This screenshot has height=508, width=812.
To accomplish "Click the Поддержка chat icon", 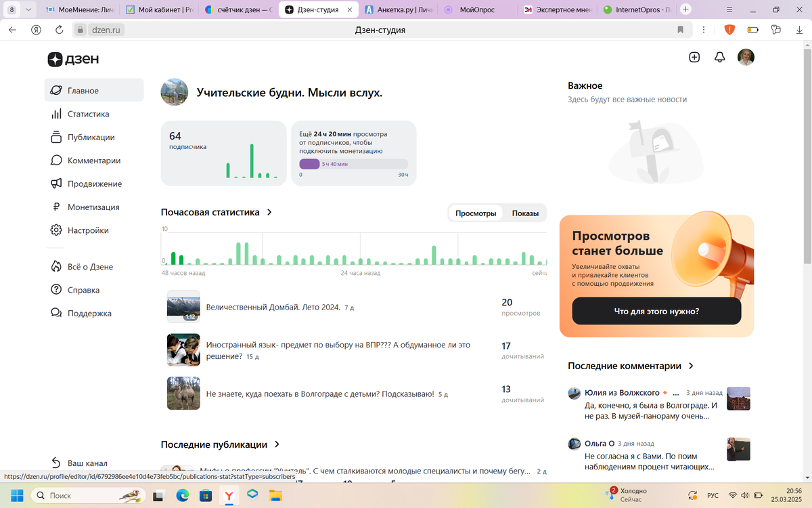I will pos(56,313).
